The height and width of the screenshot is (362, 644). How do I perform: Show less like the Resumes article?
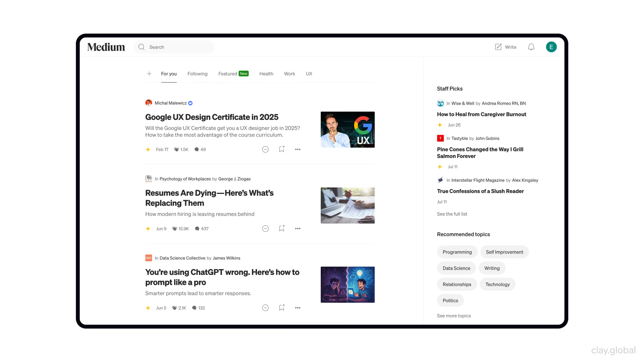point(265,229)
